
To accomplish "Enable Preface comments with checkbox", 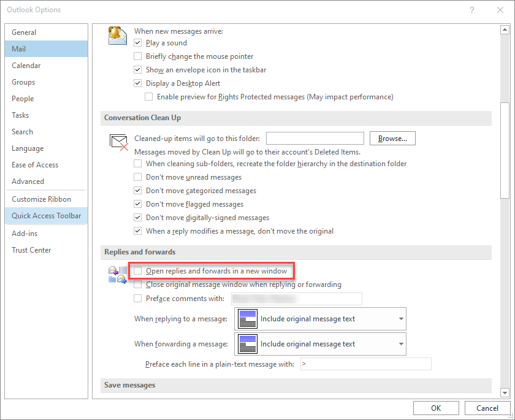I will 137,298.
